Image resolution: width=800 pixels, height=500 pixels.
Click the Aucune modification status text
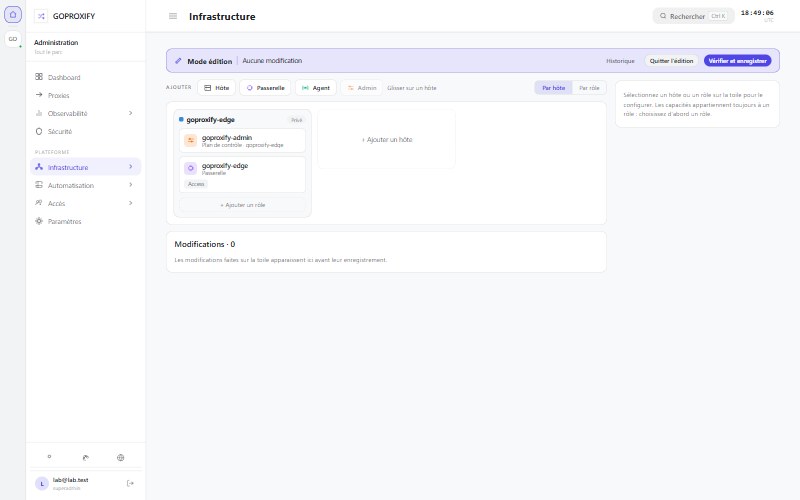[x=272, y=61]
